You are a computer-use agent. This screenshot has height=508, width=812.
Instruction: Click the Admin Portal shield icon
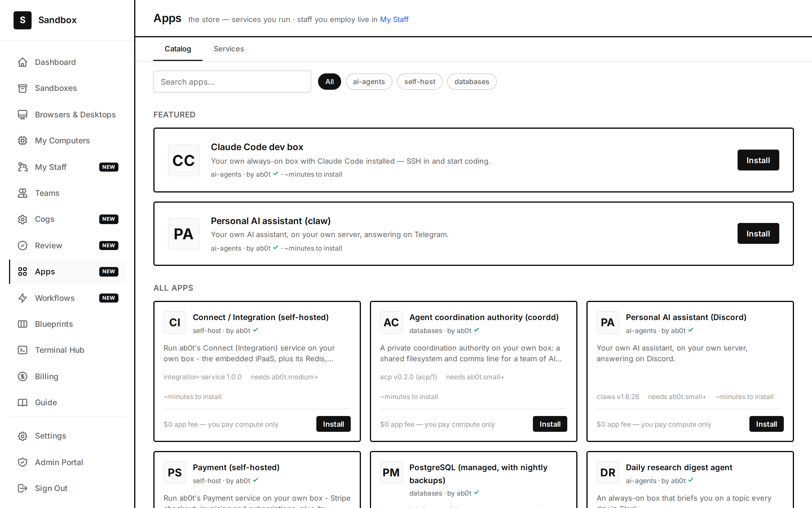point(23,462)
